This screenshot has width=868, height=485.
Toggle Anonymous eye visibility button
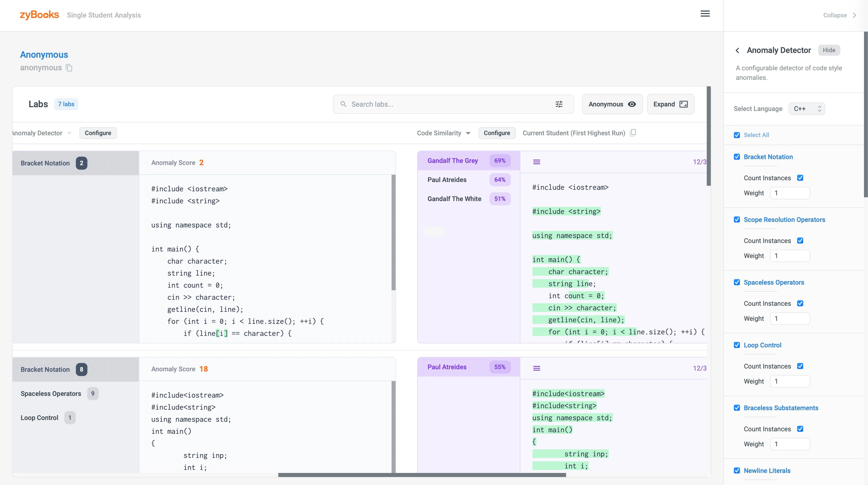pyautogui.click(x=612, y=104)
